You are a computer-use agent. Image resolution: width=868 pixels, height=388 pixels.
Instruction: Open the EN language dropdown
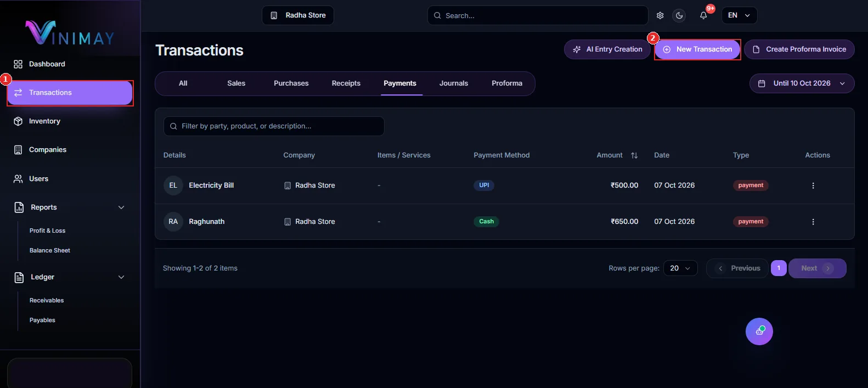[x=740, y=15]
